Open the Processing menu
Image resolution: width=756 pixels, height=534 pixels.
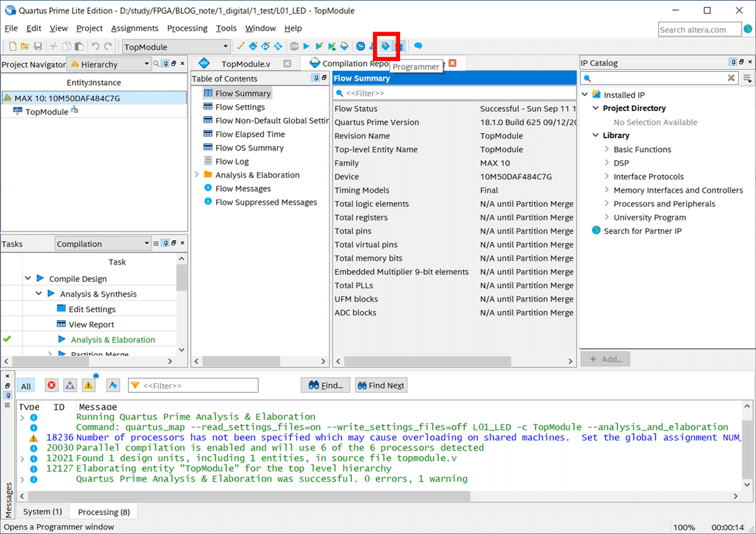coord(187,28)
